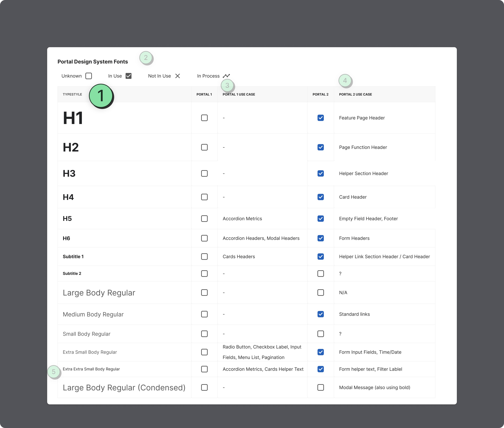Check Portal 1 box for Medium Body Regular

pos(204,314)
